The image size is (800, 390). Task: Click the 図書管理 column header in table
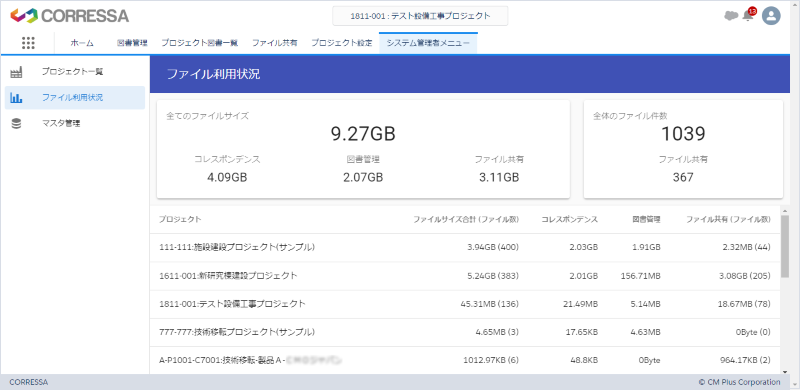coord(646,220)
